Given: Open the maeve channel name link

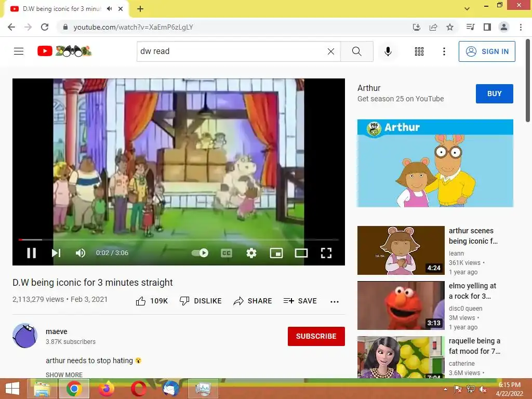Looking at the screenshot, I should (x=56, y=331).
